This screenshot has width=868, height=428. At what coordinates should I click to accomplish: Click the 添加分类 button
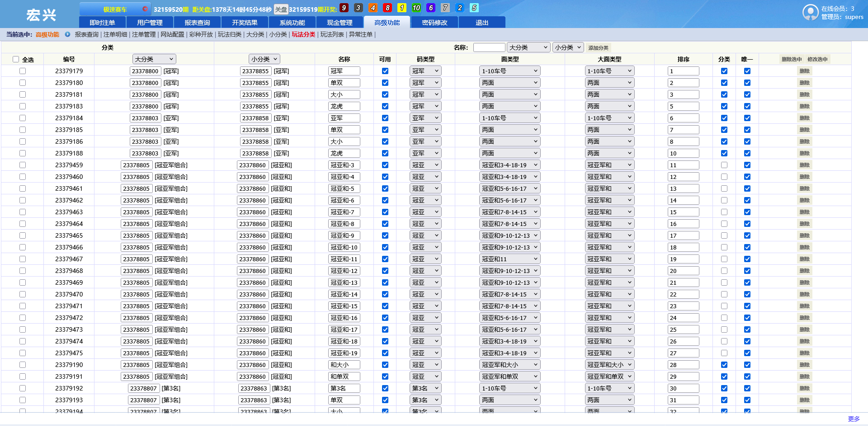coord(598,47)
